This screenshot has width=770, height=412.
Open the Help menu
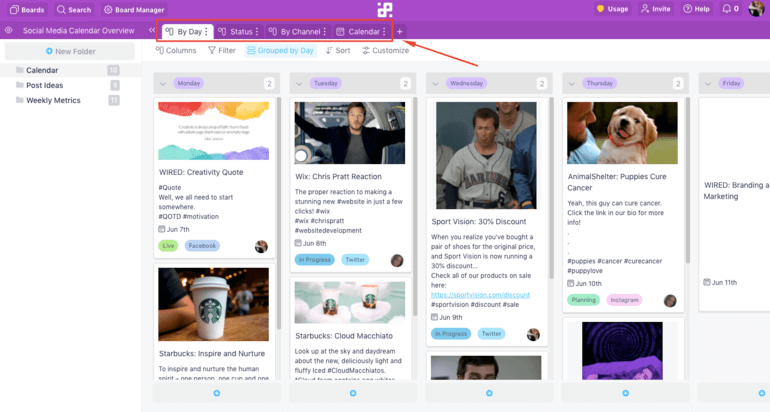(696, 9)
